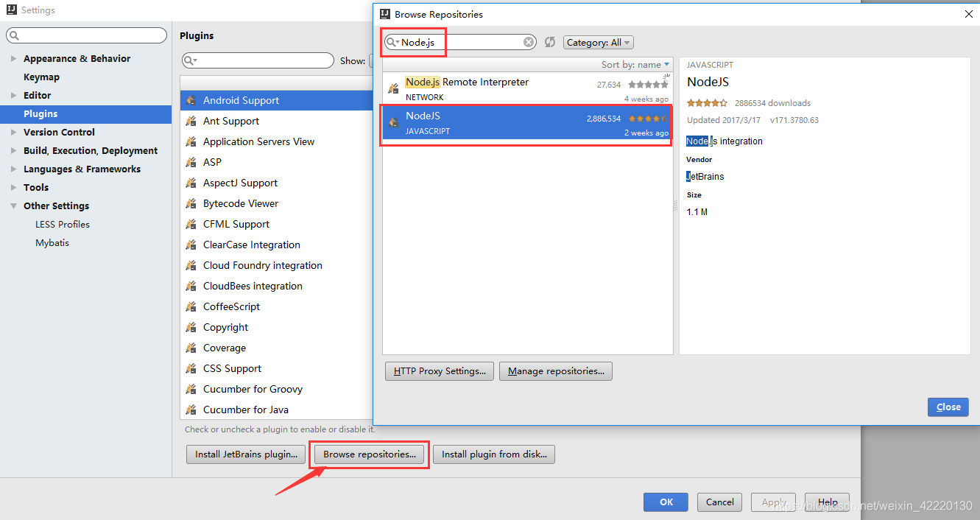This screenshot has height=520, width=980.
Task: Click the CFML Support plugin icon
Action: click(191, 224)
